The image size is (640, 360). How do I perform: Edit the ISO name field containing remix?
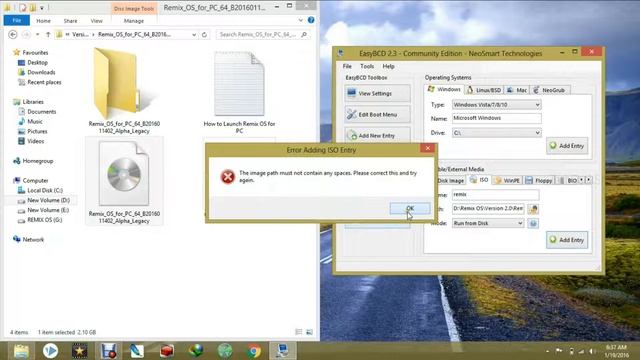496,195
